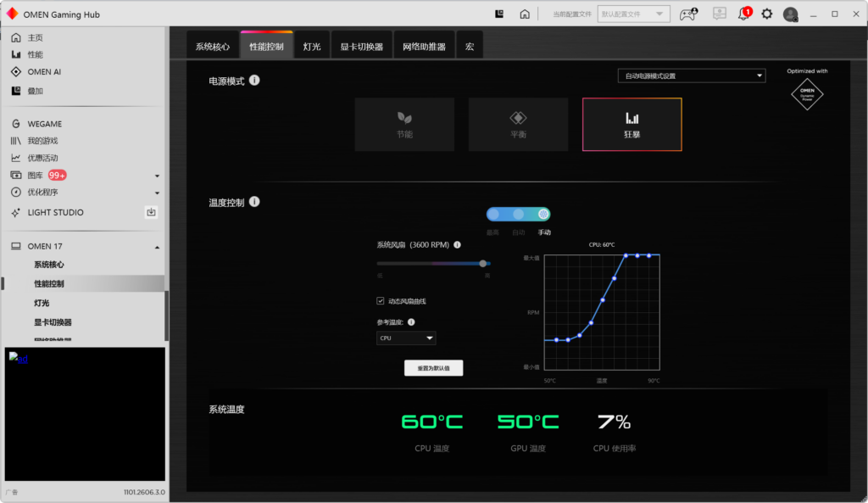Select the 狂暴 power mode
This screenshot has width=868, height=503.
632,124
